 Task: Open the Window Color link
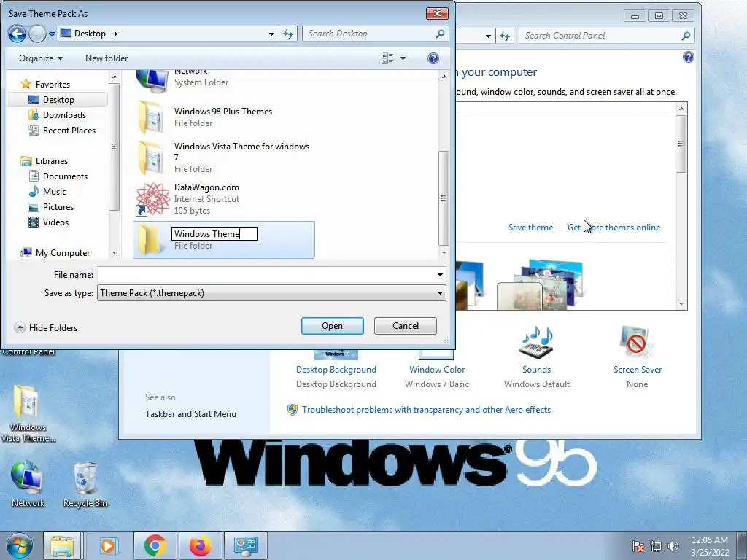pyautogui.click(x=437, y=370)
